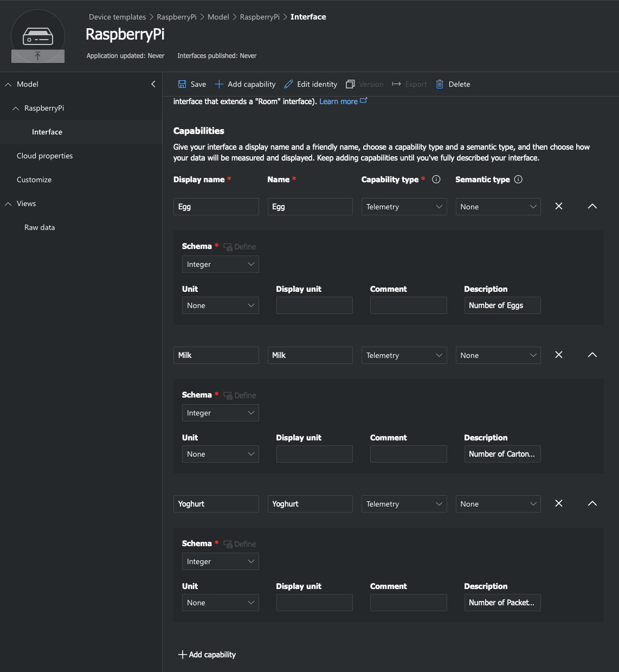Open Raw data view in sidebar
This screenshot has width=619, height=672.
(x=40, y=227)
